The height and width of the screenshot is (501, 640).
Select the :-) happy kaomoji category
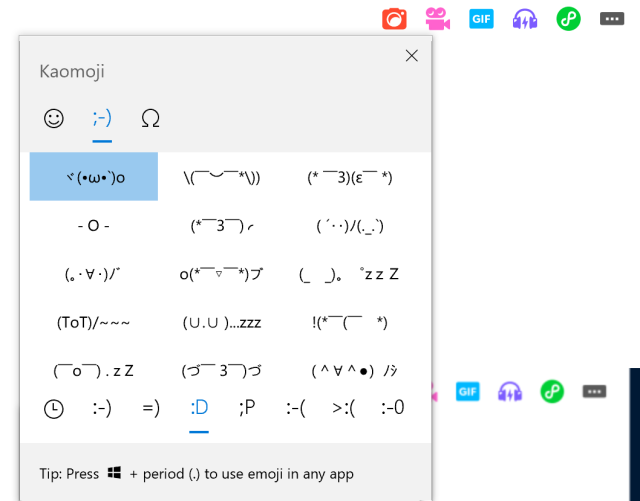(x=102, y=408)
